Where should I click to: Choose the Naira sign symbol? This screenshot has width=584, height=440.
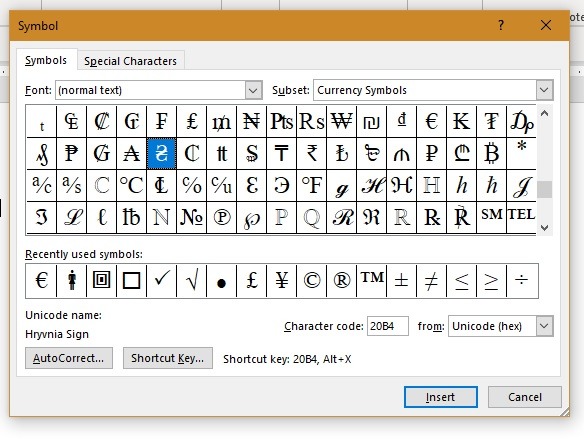(251, 121)
